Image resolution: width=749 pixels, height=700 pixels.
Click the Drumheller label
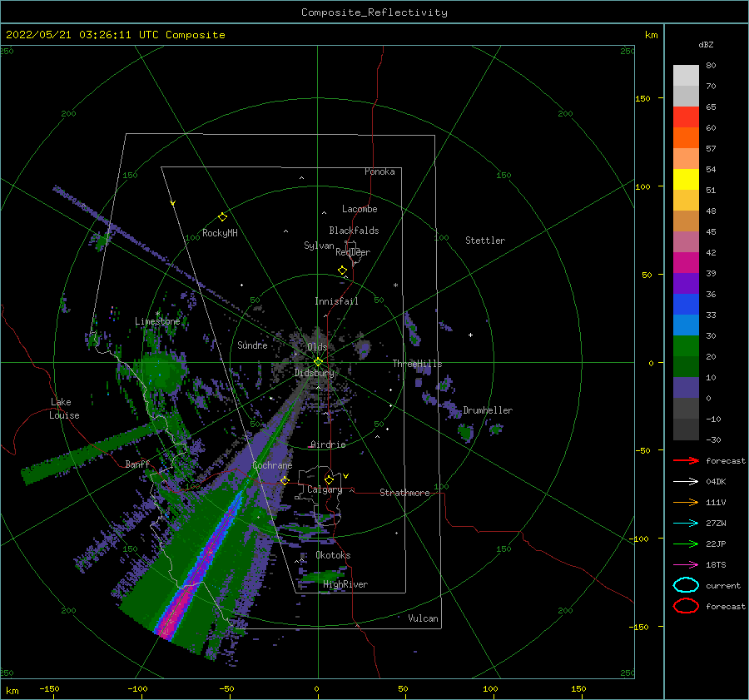click(x=488, y=410)
